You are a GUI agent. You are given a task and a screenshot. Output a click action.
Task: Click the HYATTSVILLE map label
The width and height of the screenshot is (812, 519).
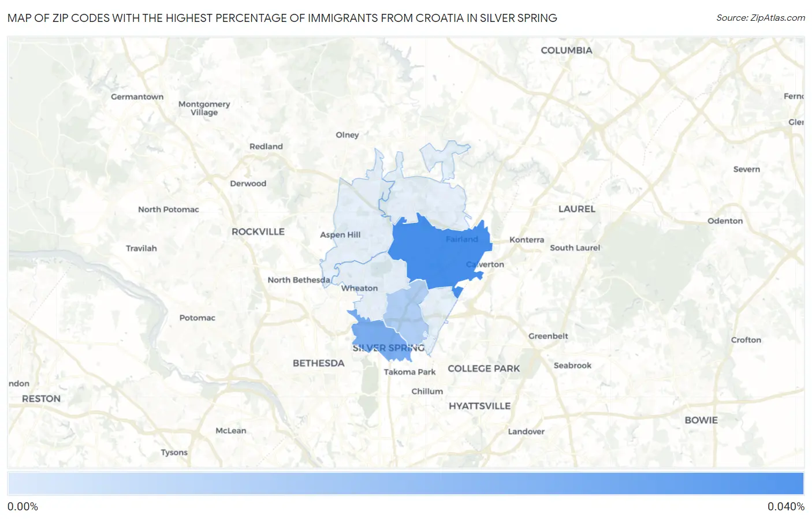point(480,406)
